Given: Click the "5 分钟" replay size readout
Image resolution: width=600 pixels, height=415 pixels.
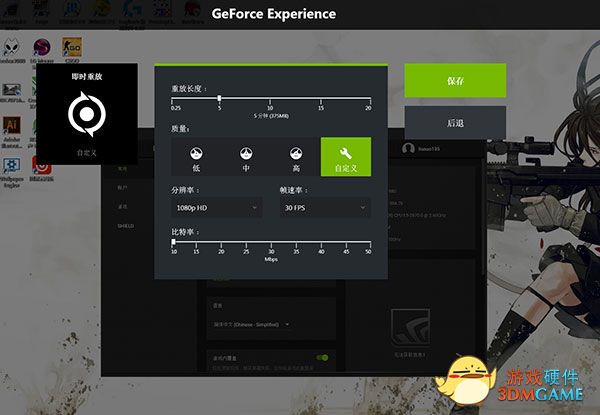Looking at the screenshot, I should 271,116.
